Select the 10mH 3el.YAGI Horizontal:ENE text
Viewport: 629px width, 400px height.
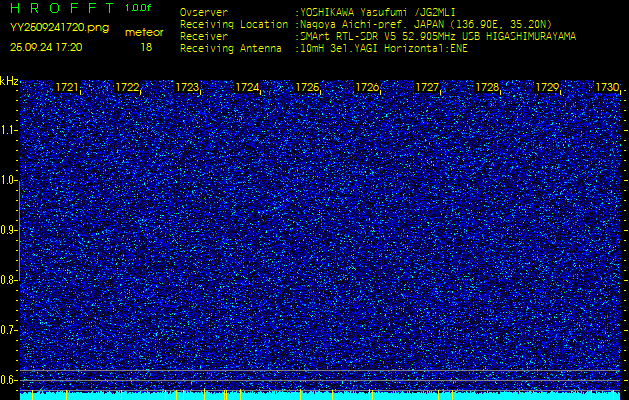click(x=384, y=49)
